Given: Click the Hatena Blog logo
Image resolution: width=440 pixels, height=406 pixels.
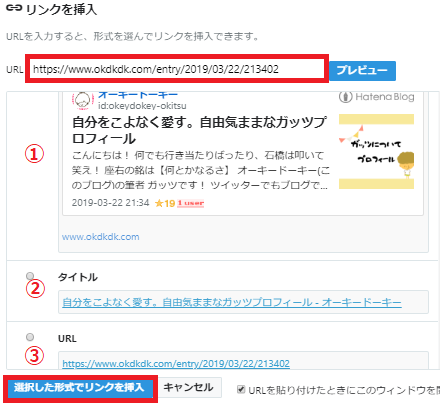Looking at the screenshot, I should [377, 97].
